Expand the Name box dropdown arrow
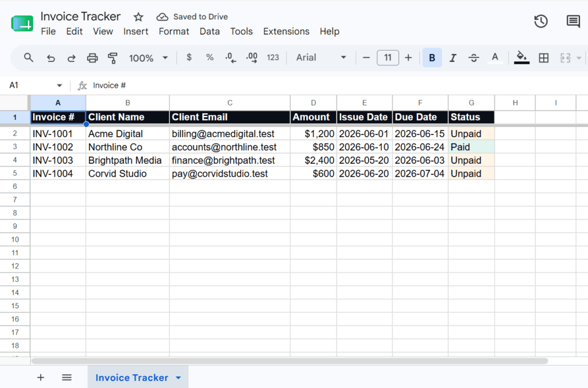This screenshot has width=588, height=388. coord(59,86)
